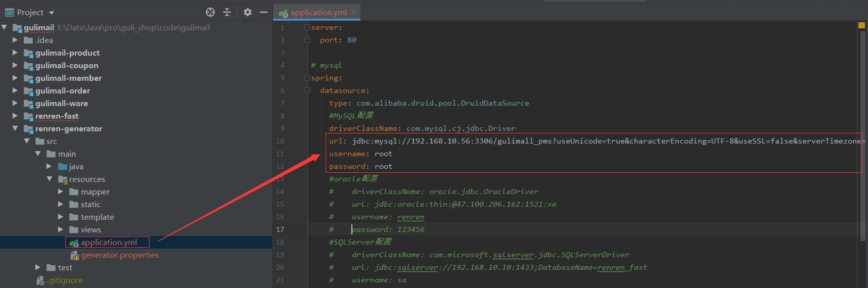
Task: Click the mapper folder icon
Action: (x=74, y=191)
